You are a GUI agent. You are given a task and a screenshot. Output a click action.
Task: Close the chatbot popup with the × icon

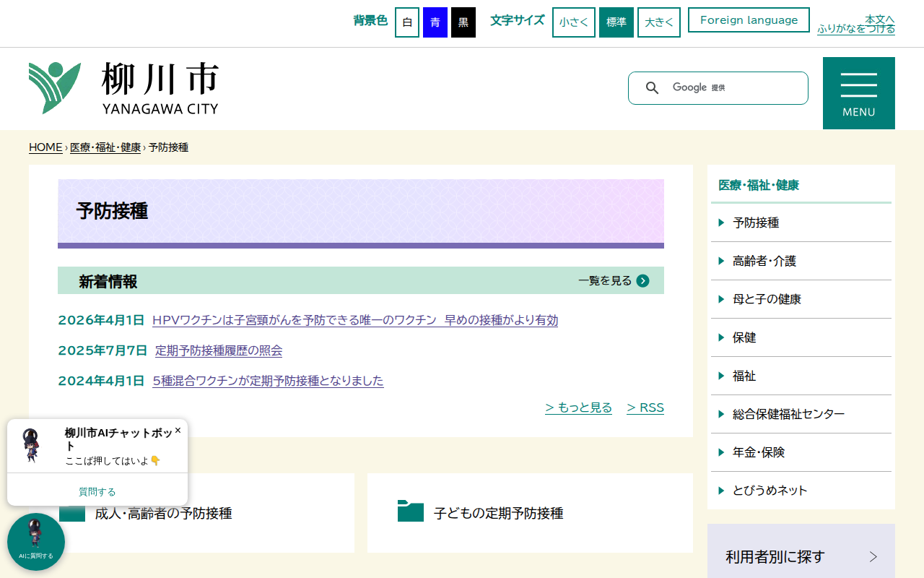(177, 431)
